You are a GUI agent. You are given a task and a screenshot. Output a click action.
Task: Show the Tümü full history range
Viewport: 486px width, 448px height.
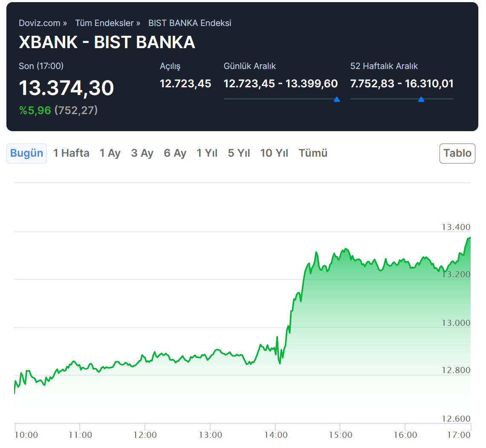click(x=313, y=153)
